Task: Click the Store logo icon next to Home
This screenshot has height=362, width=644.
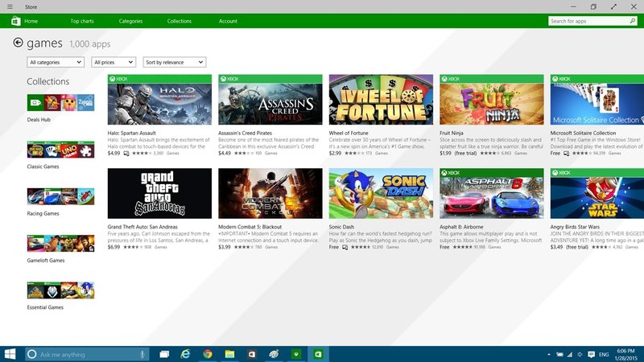Action: coord(15,21)
